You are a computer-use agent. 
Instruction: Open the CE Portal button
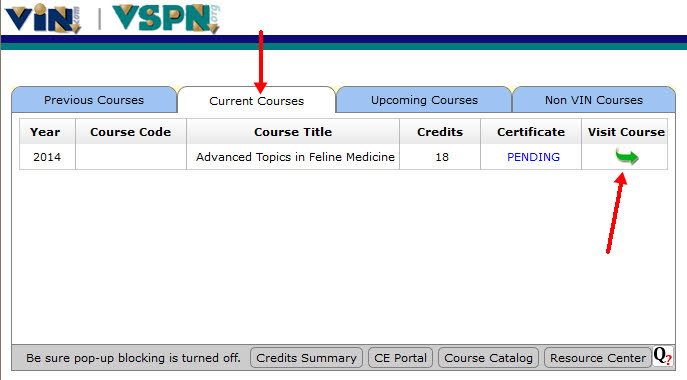pos(400,358)
